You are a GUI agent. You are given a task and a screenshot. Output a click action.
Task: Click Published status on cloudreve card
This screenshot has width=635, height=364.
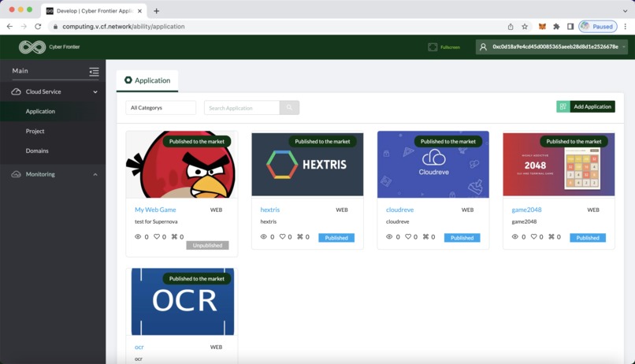(x=462, y=238)
